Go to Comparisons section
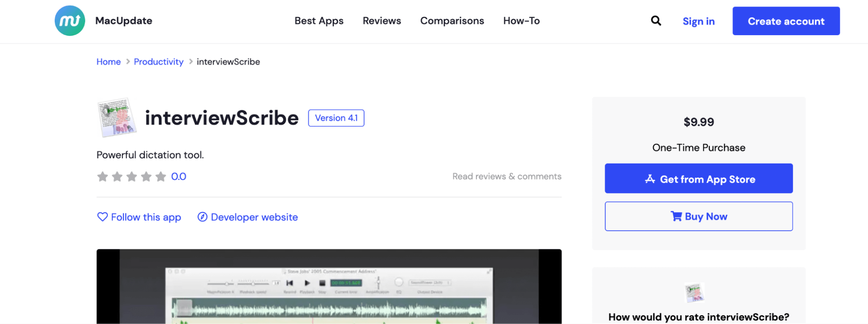Viewport: 868px width, 324px height. (x=452, y=21)
